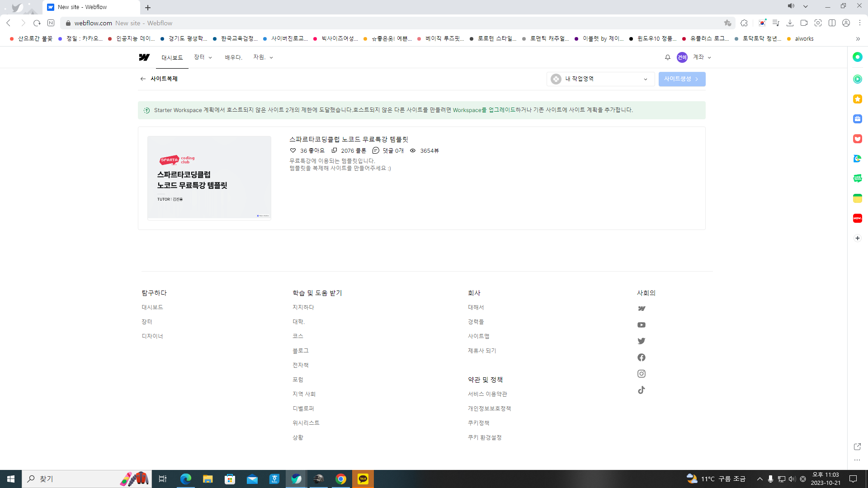Viewport: 868px width, 488px height.
Task: Open 서비스 이용약관 footer link
Action: point(487,394)
